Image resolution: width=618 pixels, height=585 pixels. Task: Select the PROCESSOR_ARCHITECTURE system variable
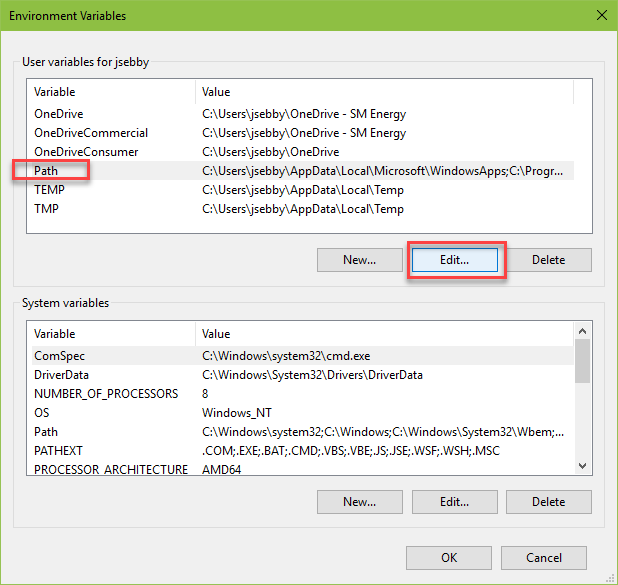click(x=303, y=469)
